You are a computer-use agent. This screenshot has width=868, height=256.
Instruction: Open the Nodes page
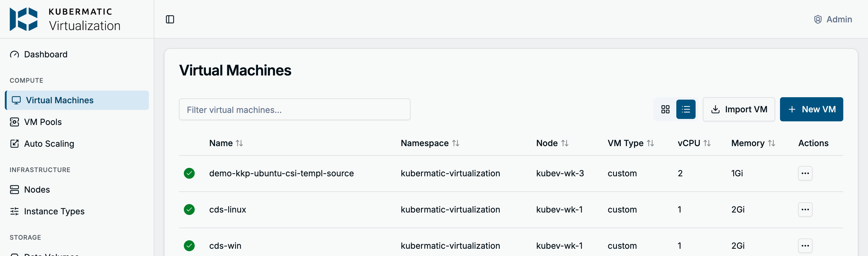(x=77, y=190)
